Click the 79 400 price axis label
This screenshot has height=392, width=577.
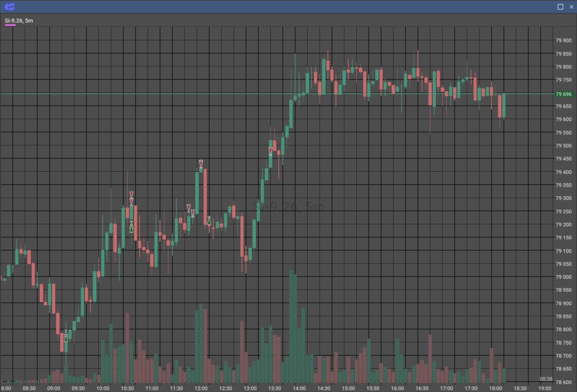pos(564,172)
